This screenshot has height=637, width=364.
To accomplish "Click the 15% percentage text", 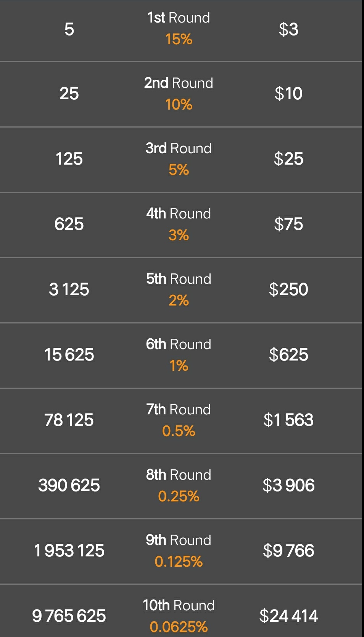I will tap(179, 39).
